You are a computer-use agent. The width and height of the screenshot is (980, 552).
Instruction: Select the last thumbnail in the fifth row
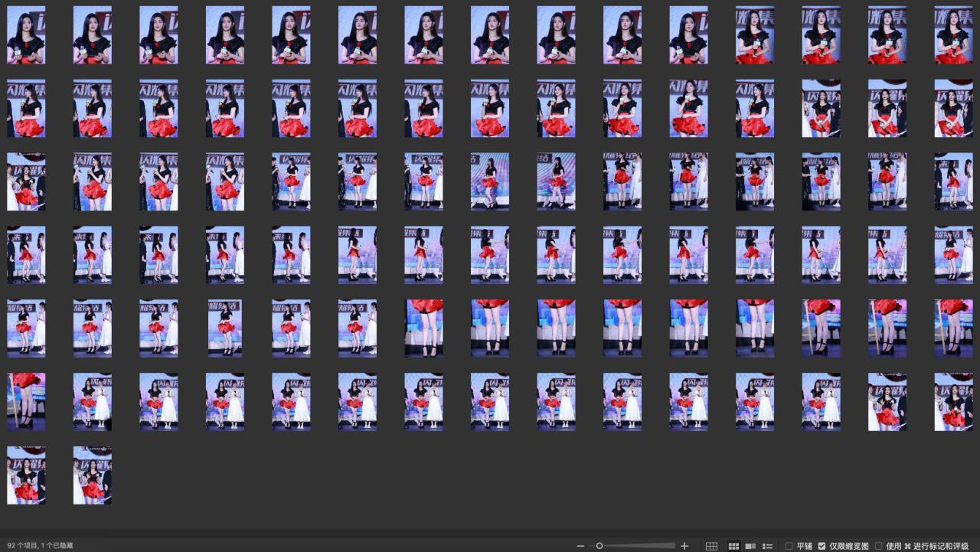(x=953, y=328)
